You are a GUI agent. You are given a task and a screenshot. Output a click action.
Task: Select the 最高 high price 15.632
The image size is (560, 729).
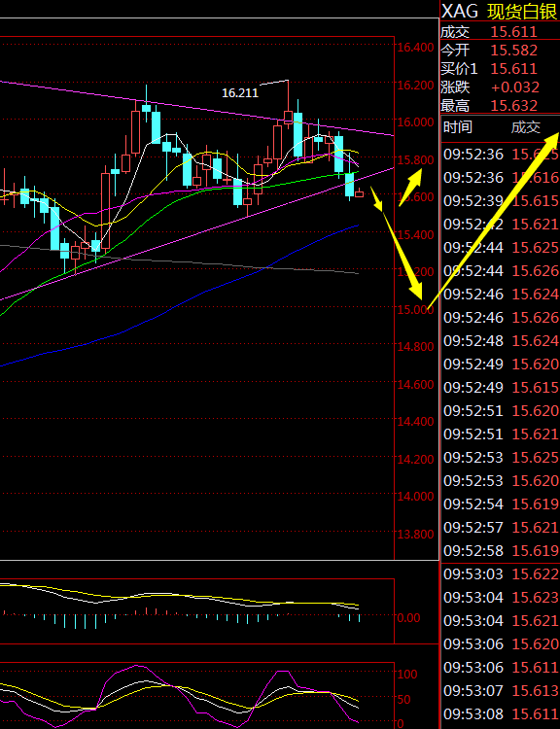[x=514, y=106]
